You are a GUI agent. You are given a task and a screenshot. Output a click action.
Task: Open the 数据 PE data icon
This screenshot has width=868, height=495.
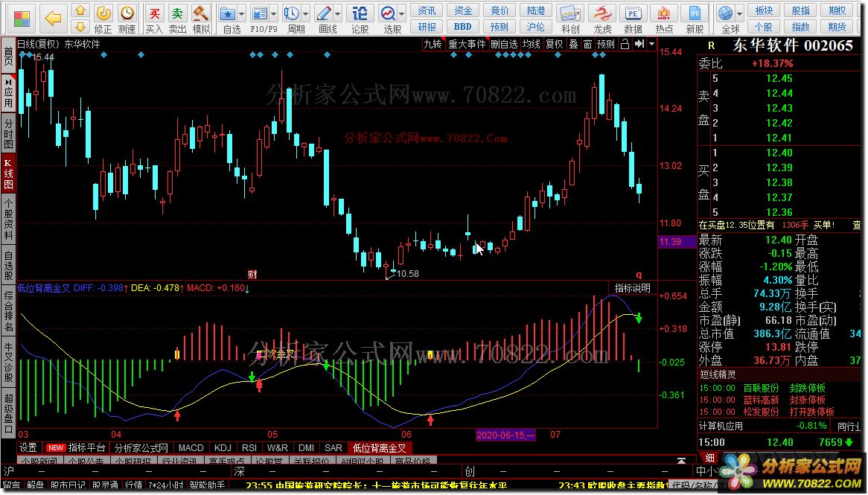633,13
